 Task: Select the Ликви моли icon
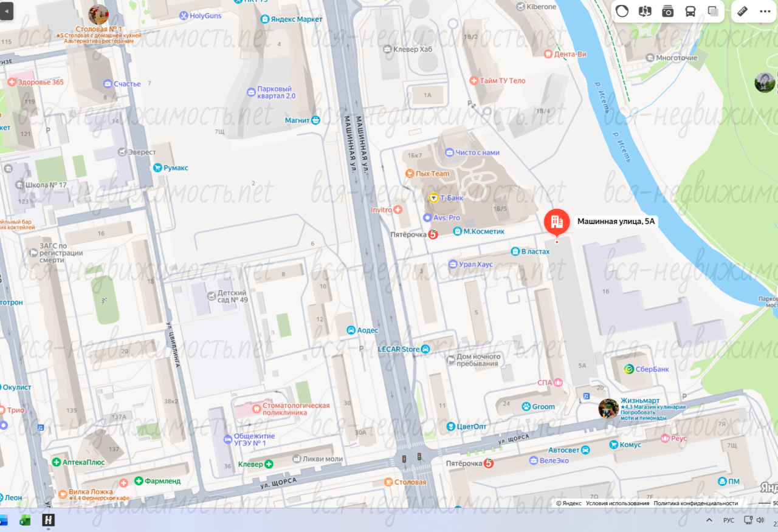(296, 459)
